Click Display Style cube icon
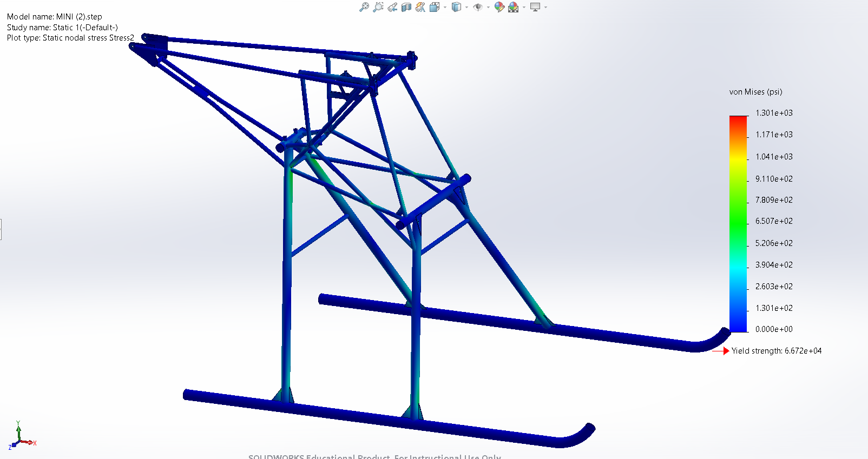 pos(456,7)
